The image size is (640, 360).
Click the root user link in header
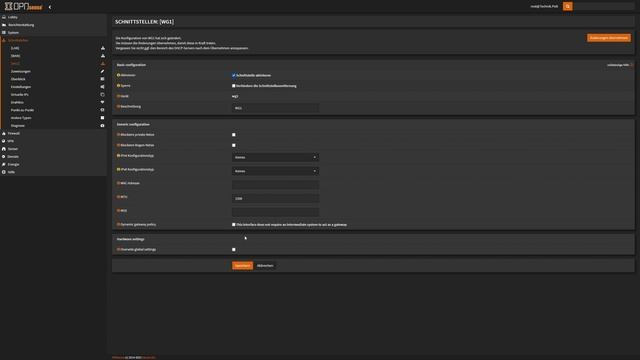(x=544, y=7)
